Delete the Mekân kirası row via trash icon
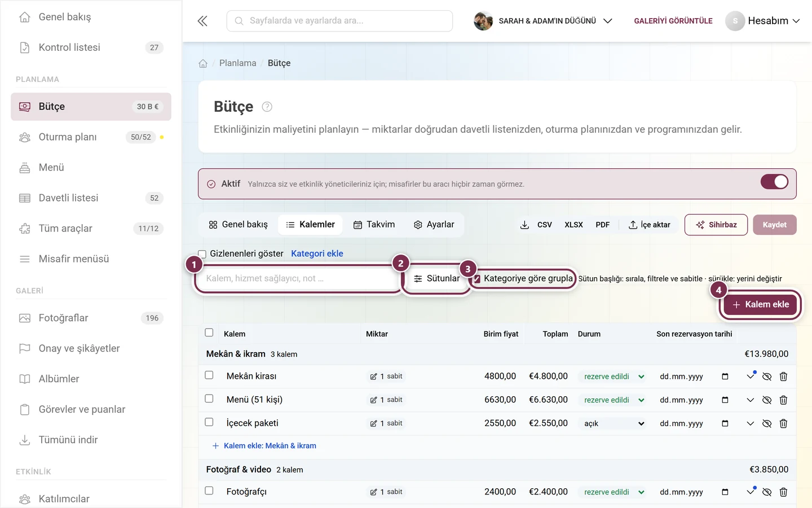The image size is (812, 508). (783, 376)
